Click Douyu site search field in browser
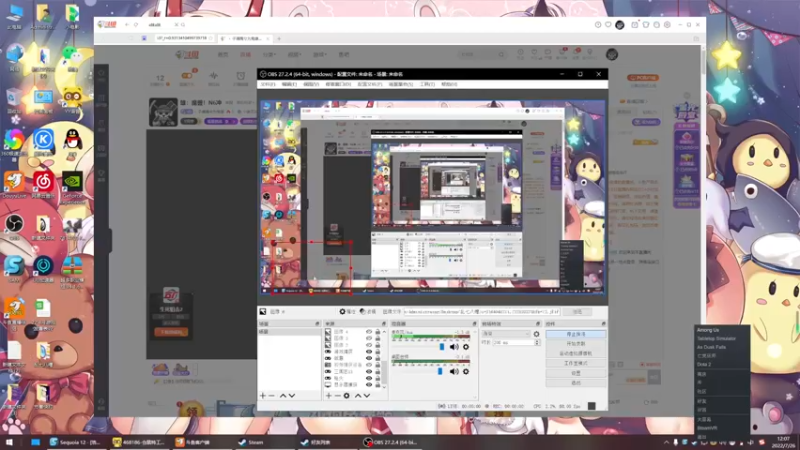This screenshot has height=450, width=800. [x=481, y=55]
